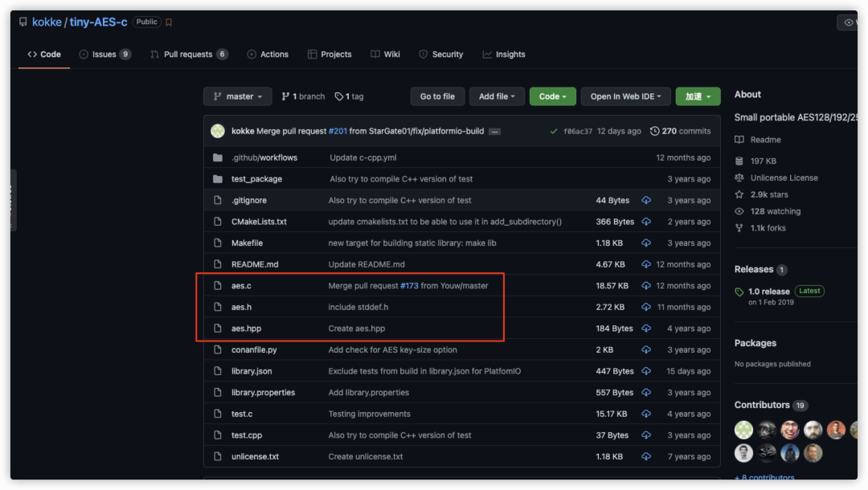Click download icon for library.properties row
This screenshot has height=490, width=868.
pyautogui.click(x=646, y=393)
